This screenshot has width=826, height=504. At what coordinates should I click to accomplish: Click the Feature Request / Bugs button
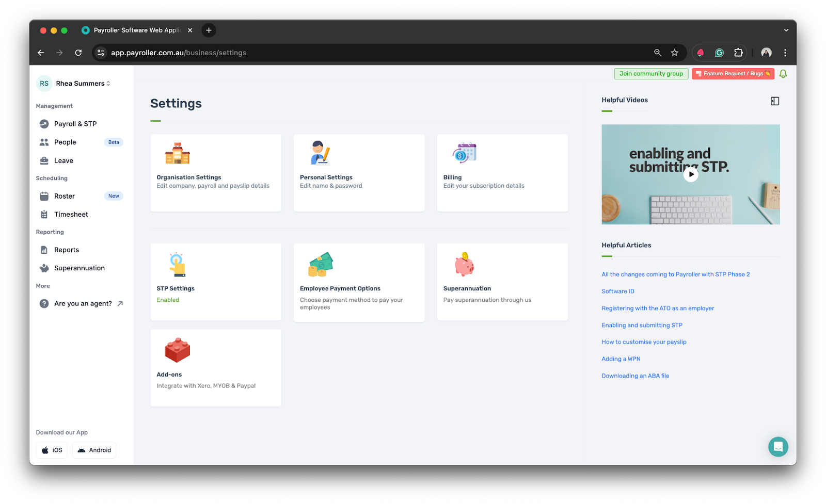733,74
